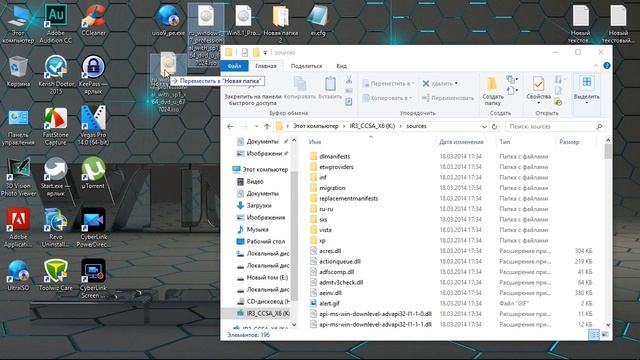Switch to large icons view in status bar
Screen dimensions: 640x360
pyautogui.click(x=604, y=335)
